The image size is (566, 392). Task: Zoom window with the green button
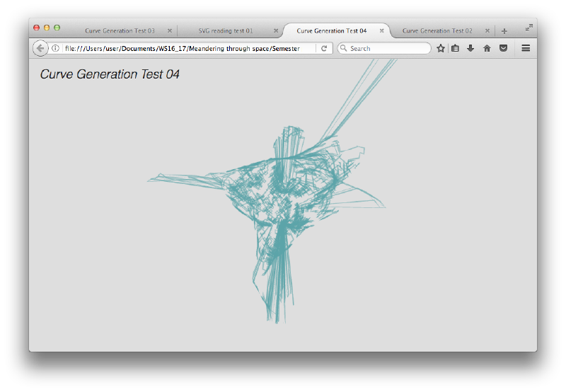click(x=57, y=28)
